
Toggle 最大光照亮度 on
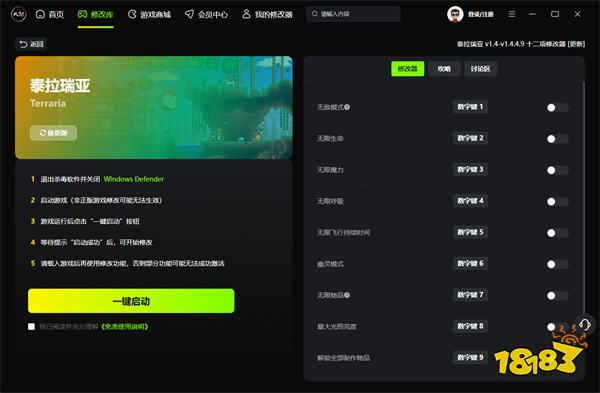pos(558,327)
